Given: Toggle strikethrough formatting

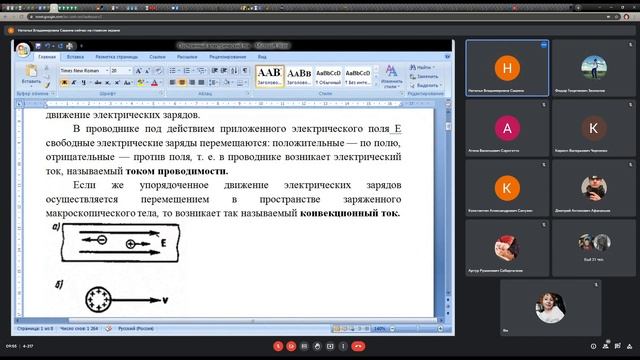Looking at the screenshot, I should (x=98, y=82).
